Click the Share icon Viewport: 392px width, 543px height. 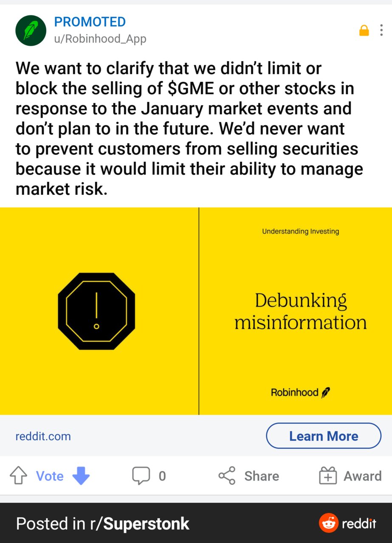click(x=227, y=476)
